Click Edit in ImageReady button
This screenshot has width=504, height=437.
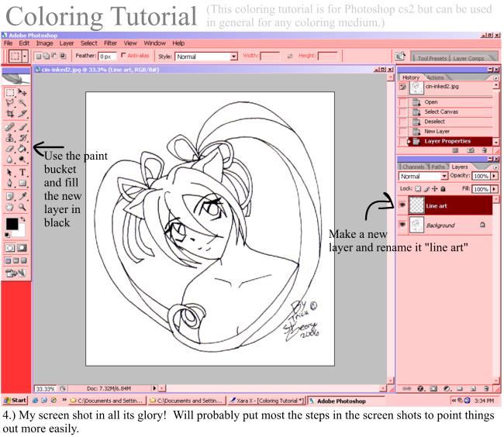(x=16, y=274)
